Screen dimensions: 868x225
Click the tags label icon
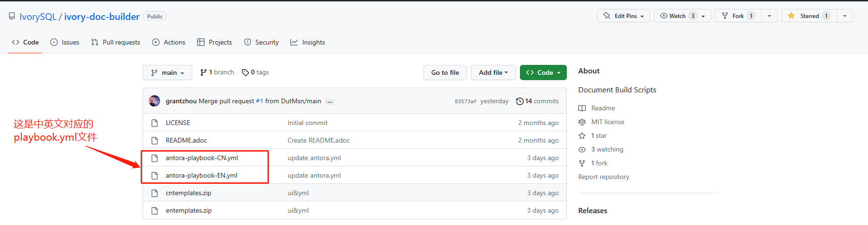pyautogui.click(x=245, y=72)
